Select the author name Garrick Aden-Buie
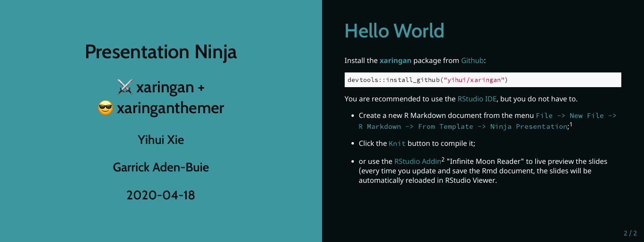Image resolution: width=644 pixels, height=242 pixels. point(161,167)
